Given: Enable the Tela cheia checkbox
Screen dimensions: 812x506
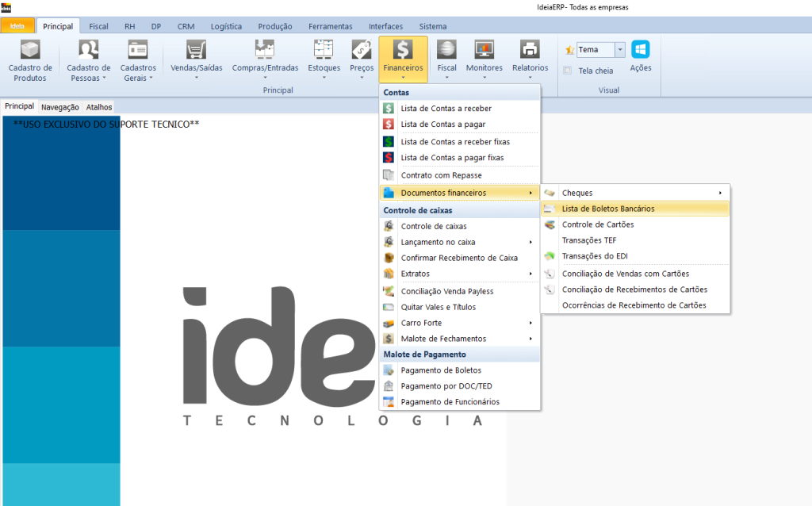Looking at the screenshot, I should [x=568, y=71].
